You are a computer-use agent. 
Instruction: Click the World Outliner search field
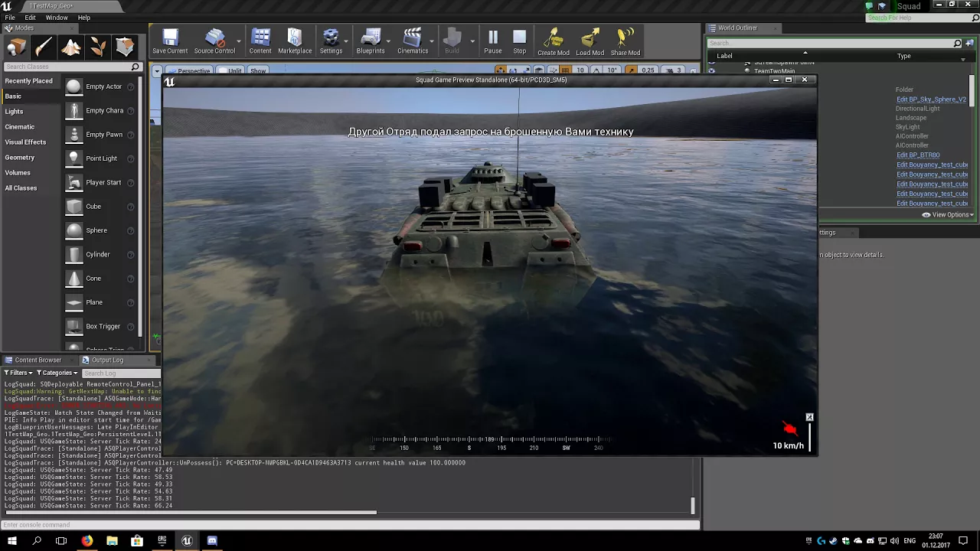coord(835,44)
